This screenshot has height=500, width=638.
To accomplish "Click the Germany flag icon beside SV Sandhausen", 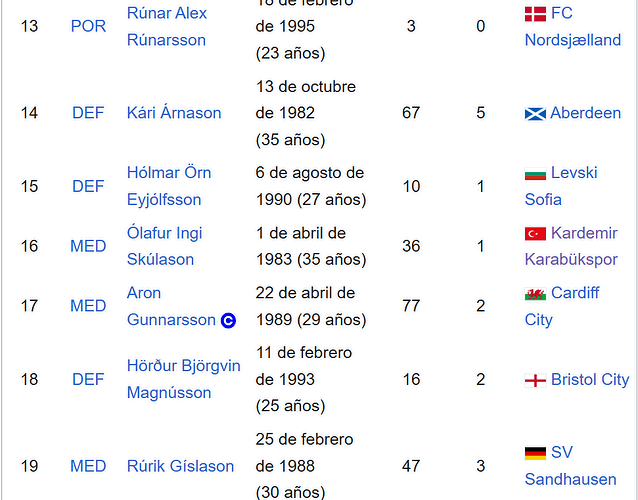I will (535, 453).
